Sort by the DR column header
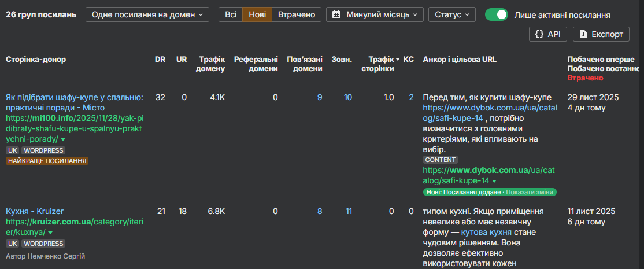Image resolution: width=644 pixels, height=269 pixels. [160, 59]
